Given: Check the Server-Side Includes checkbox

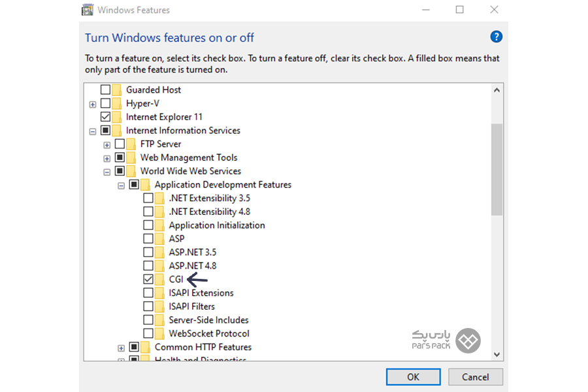Looking at the screenshot, I should click(148, 319).
